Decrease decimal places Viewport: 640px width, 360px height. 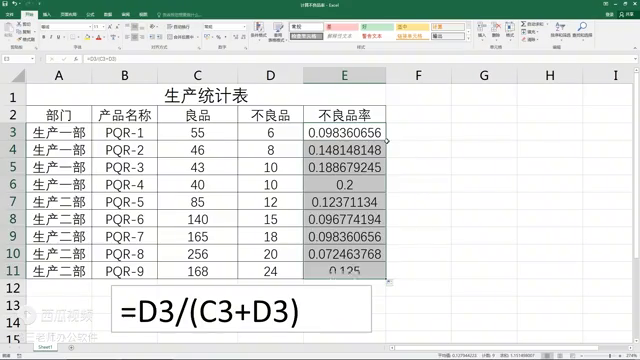243,37
